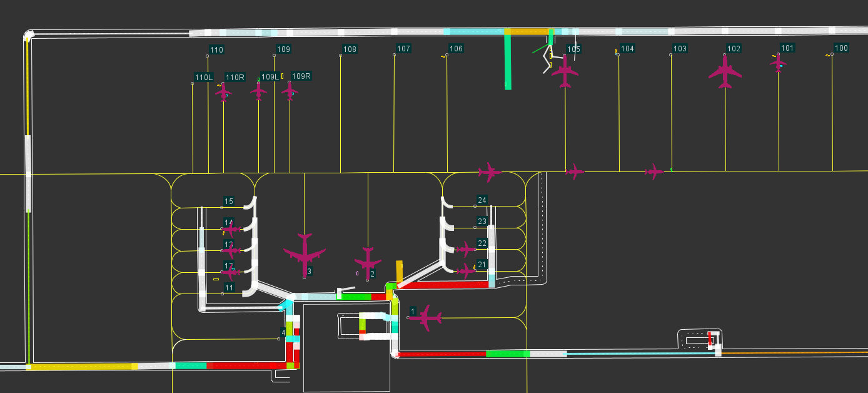Select the aircraft parked at stand 102
The image size is (868, 393).
pyautogui.click(x=725, y=72)
